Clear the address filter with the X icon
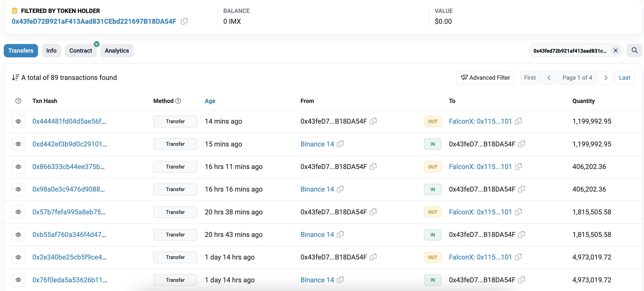 pos(616,51)
